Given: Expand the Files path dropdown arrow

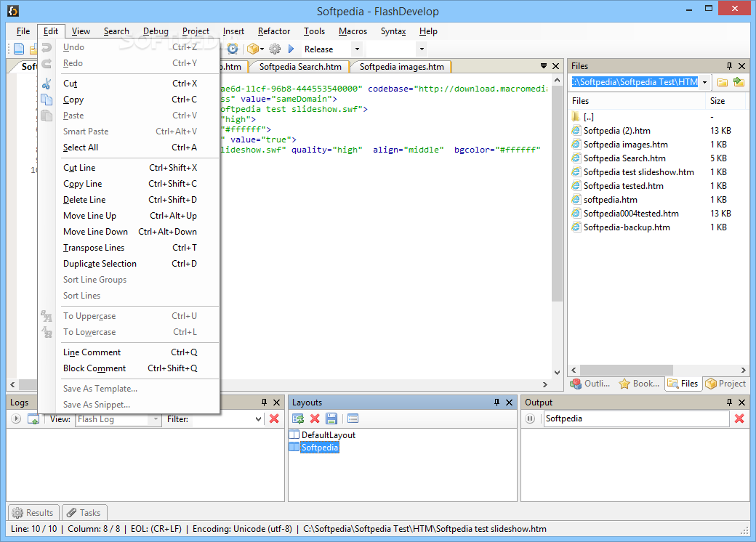Looking at the screenshot, I should click(x=704, y=82).
